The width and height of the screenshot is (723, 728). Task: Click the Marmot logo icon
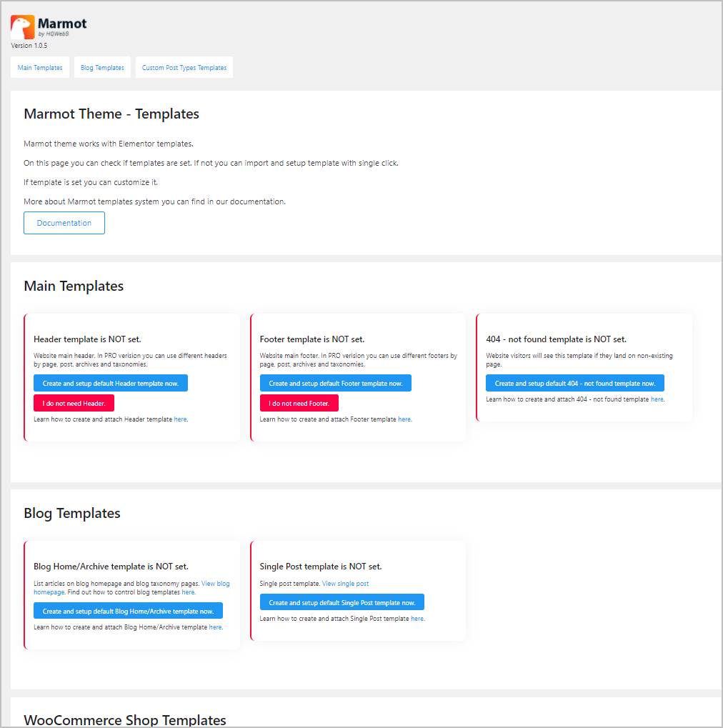coord(22,27)
